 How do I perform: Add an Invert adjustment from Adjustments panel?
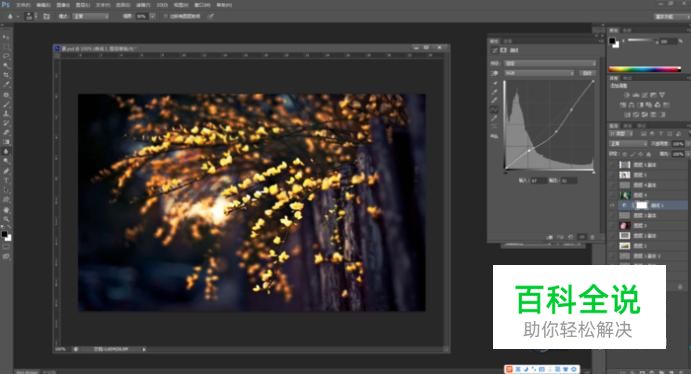click(x=627, y=115)
